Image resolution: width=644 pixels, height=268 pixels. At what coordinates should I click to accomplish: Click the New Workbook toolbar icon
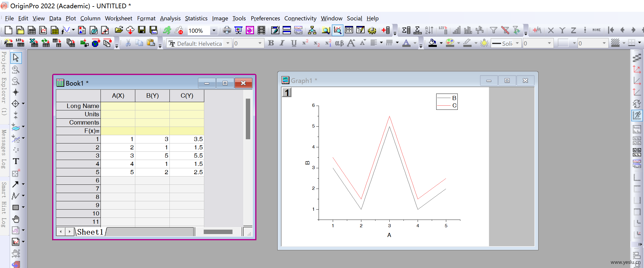coord(32,30)
